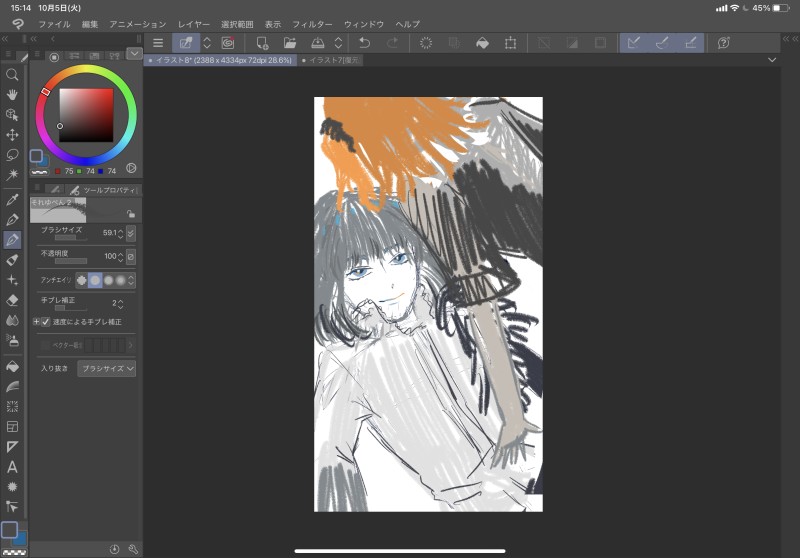800x558 pixels.
Task: Select the Pen tool above the active Pencil
Action: pos(12,220)
